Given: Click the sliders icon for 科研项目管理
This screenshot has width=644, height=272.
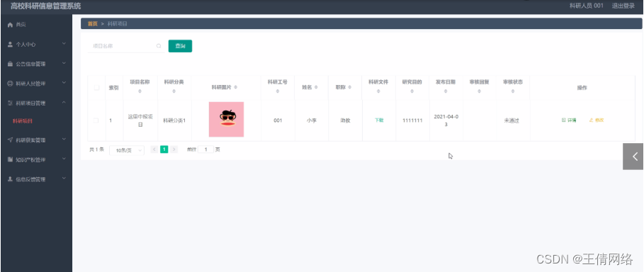Looking at the screenshot, I should point(10,103).
